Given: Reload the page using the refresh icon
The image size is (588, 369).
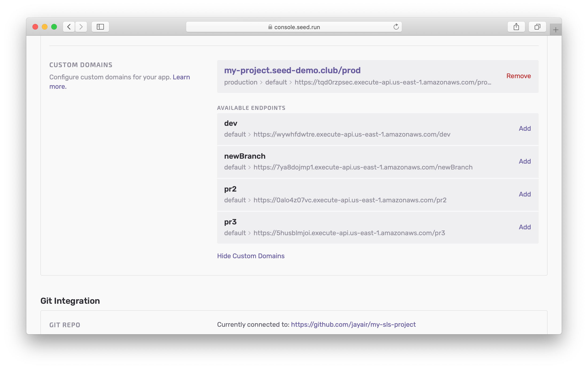Looking at the screenshot, I should (x=396, y=27).
